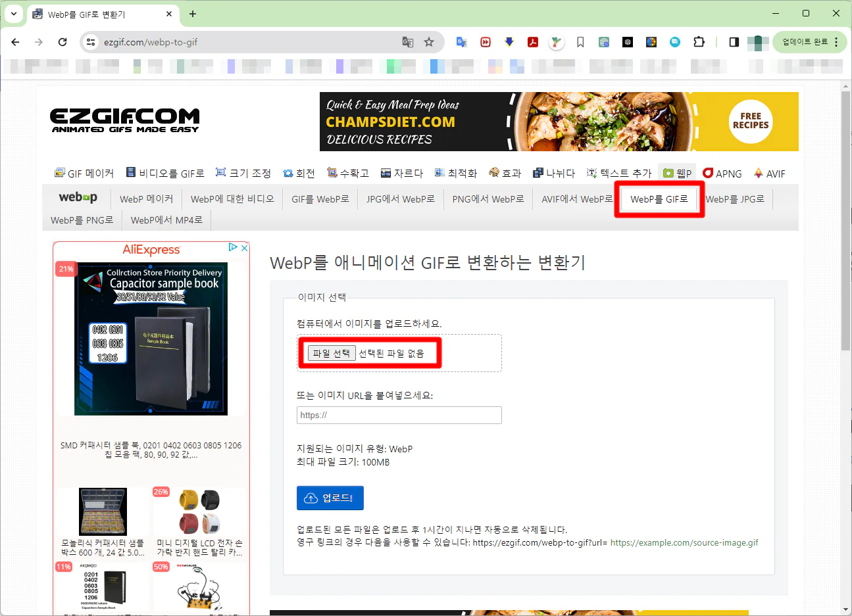Image resolution: width=852 pixels, height=616 pixels.
Task: Open the EZGIF.COM logo home link
Action: tap(125, 121)
